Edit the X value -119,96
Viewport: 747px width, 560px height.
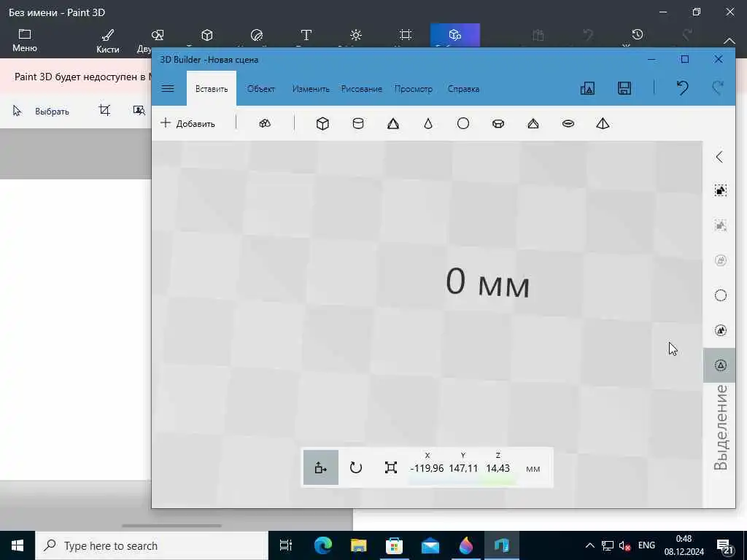[427, 469]
